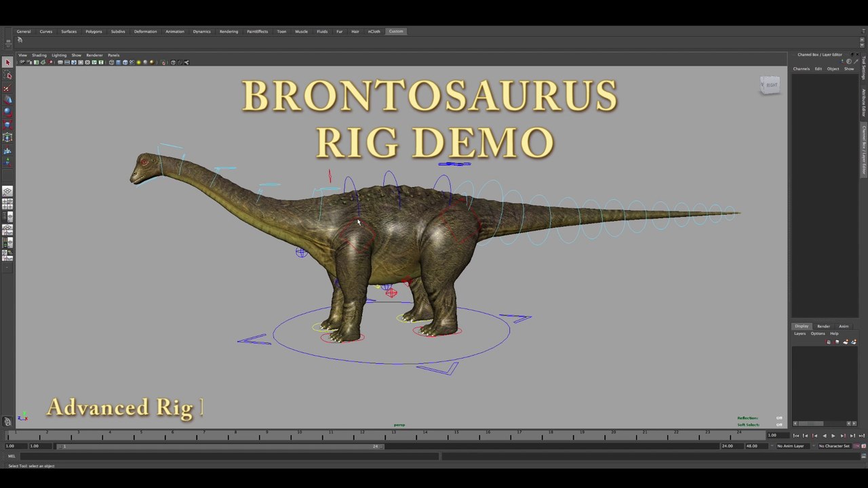Select the Rotate tool
The height and width of the screenshot is (488, 868).
point(7,112)
